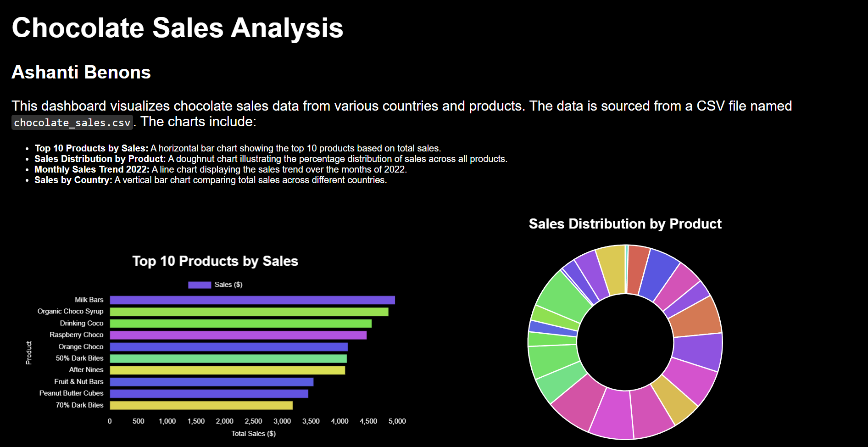Click the Total Sales ($) axis title
The image size is (868, 447).
tap(253, 433)
